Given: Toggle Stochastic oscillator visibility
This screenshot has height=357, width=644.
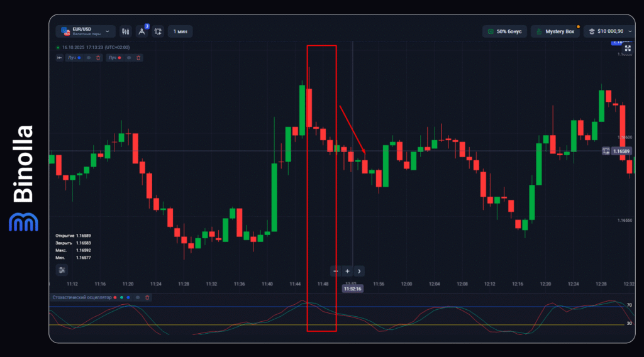Looking at the screenshot, I should pyautogui.click(x=138, y=297).
